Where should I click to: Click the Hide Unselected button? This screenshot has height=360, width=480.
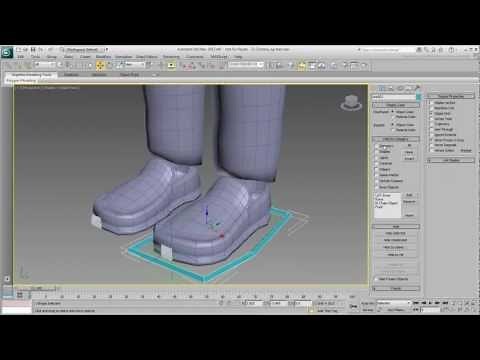point(395,240)
